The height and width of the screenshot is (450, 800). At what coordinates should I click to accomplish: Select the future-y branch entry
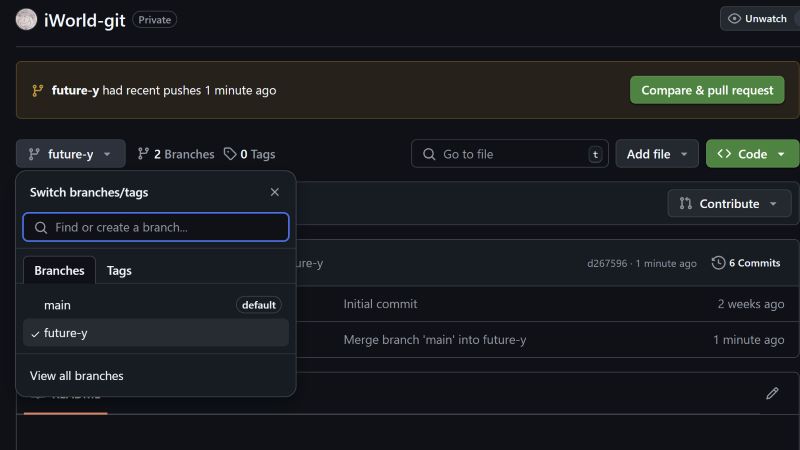[x=156, y=333]
